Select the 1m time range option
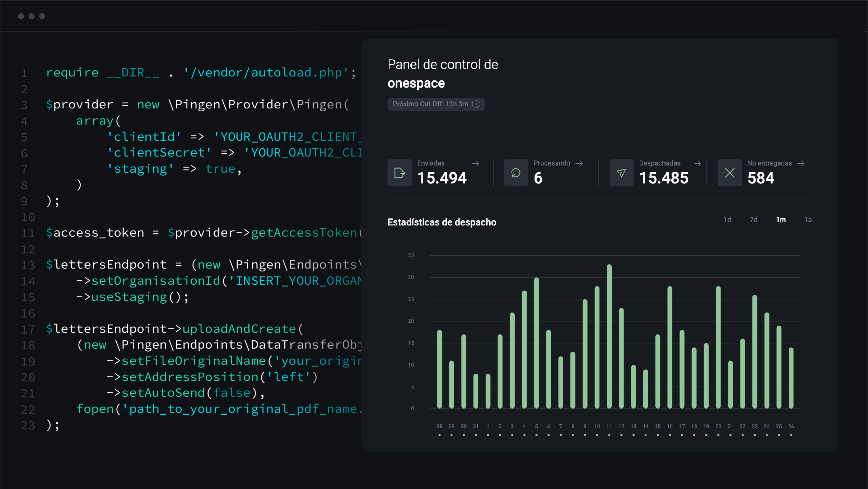This screenshot has width=868, height=489. tap(781, 219)
